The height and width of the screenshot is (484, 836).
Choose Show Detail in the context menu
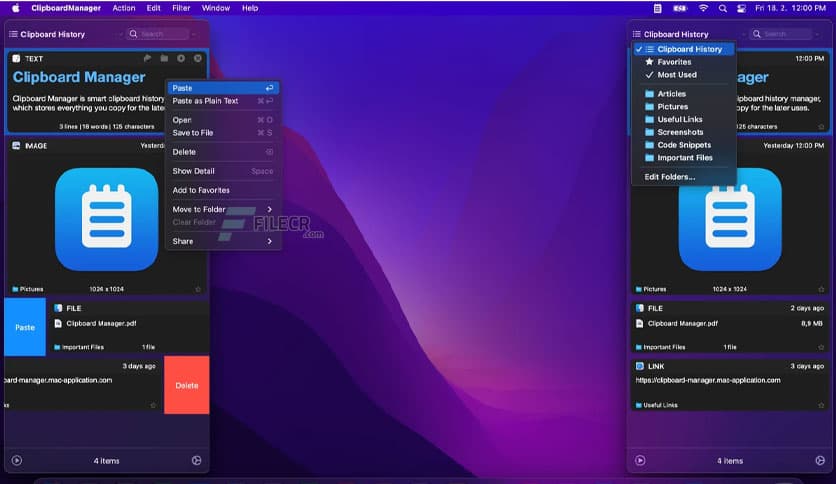coord(223,171)
